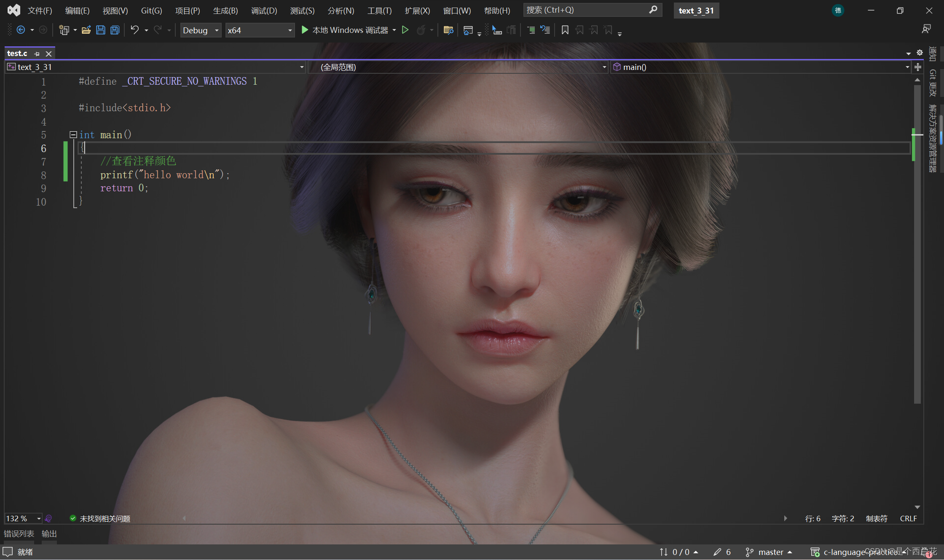
Task: Open the x64 platform dropdown
Action: point(289,30)
